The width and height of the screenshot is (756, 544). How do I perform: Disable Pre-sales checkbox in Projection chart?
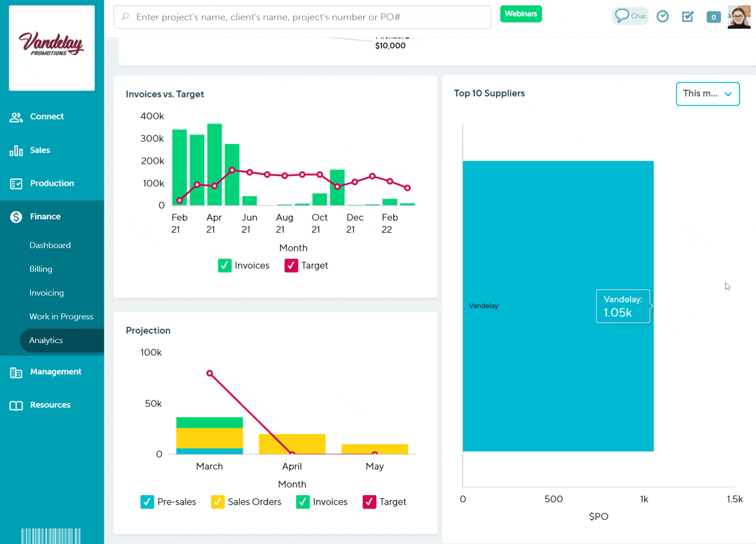click(147, 502)
